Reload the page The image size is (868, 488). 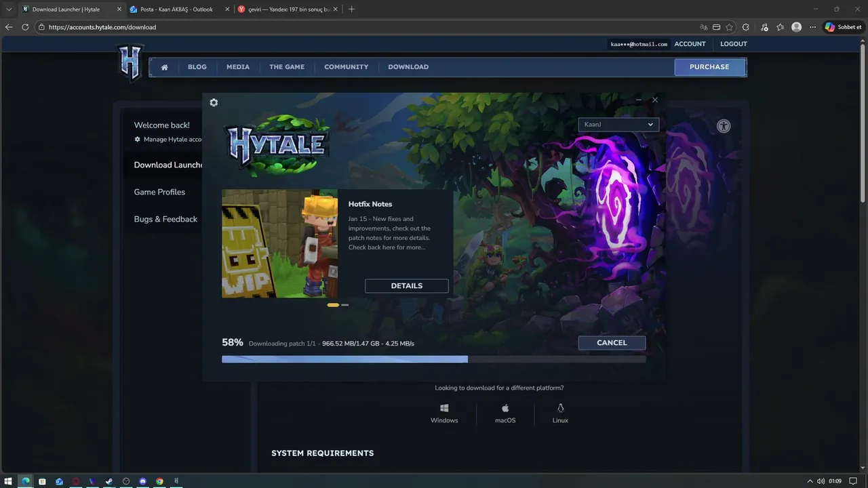click(25, 27)
